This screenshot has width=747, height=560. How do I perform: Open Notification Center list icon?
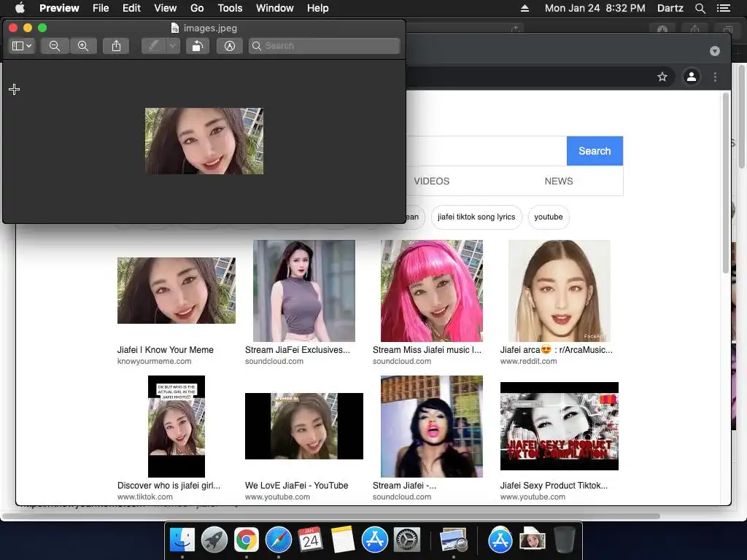pyautogui.click(x=723, y=8)
